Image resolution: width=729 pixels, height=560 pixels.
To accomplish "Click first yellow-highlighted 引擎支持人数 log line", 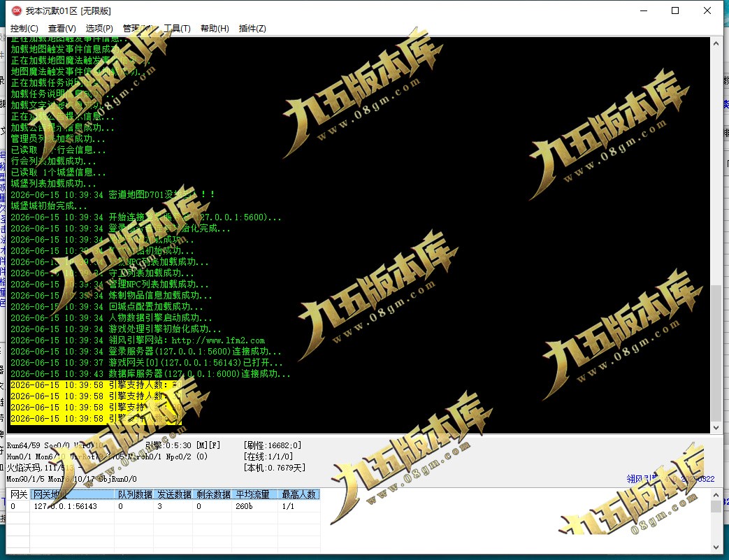I will [96, 385].
